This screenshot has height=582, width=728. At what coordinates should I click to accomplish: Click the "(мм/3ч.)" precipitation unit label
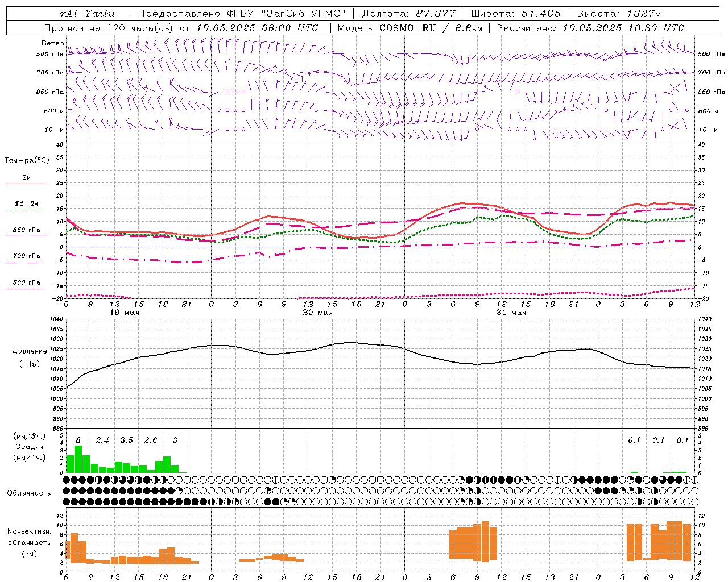coord(29,436)
